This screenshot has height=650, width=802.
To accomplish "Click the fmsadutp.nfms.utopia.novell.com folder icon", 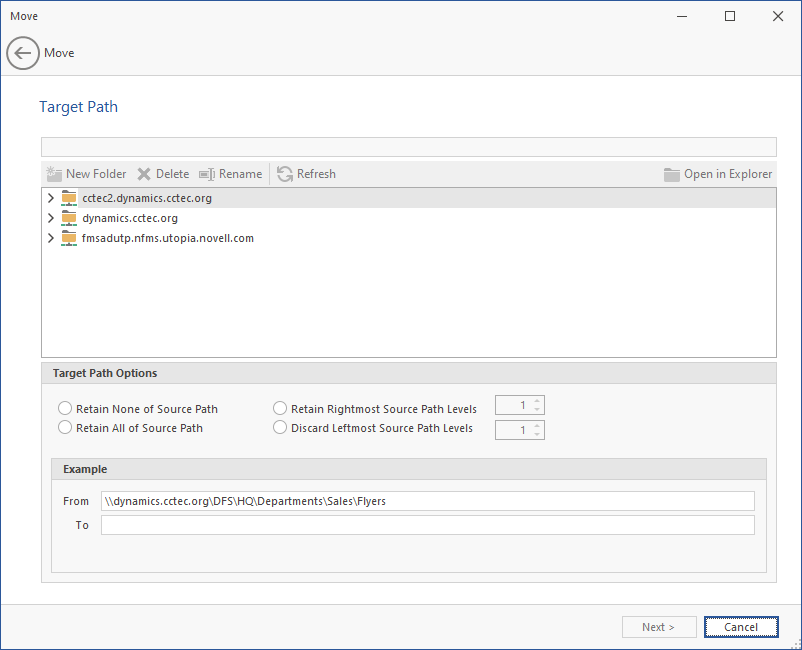I will 69,238.
